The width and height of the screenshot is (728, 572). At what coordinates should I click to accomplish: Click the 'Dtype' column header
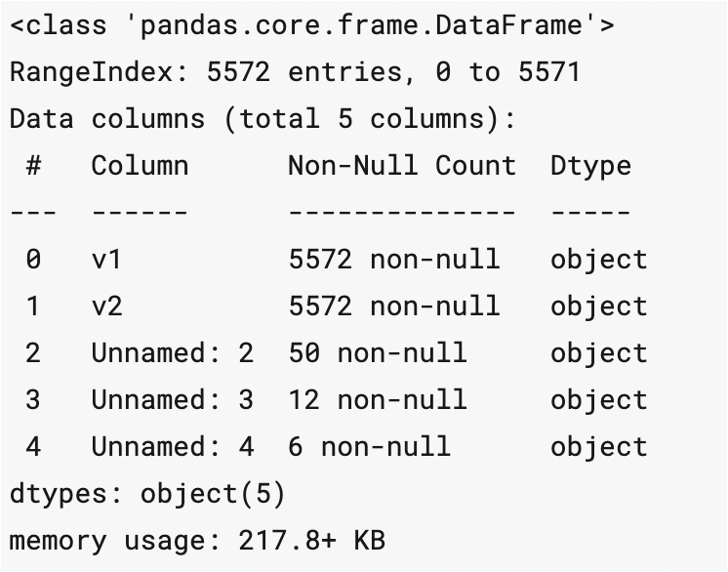(x=590, y=165)
